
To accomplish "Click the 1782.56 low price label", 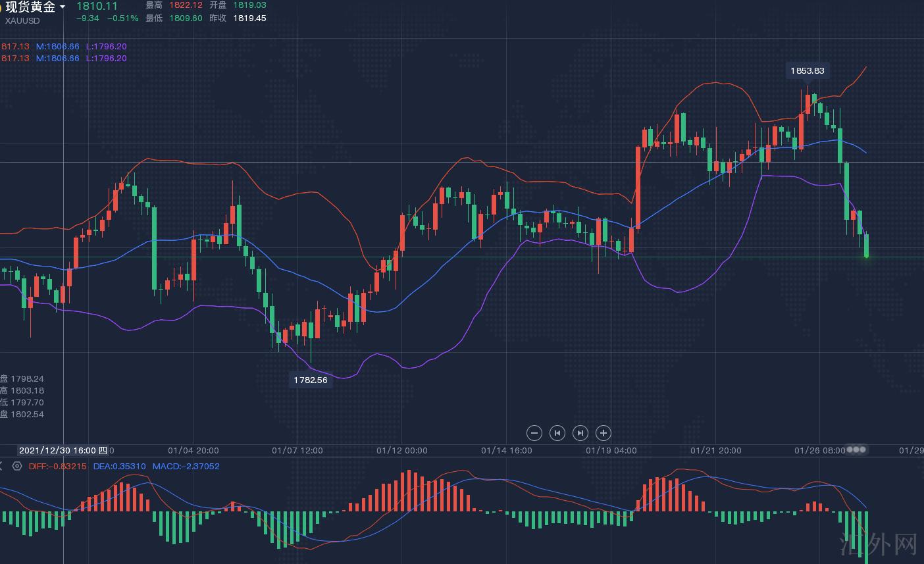I will (310, 380).
